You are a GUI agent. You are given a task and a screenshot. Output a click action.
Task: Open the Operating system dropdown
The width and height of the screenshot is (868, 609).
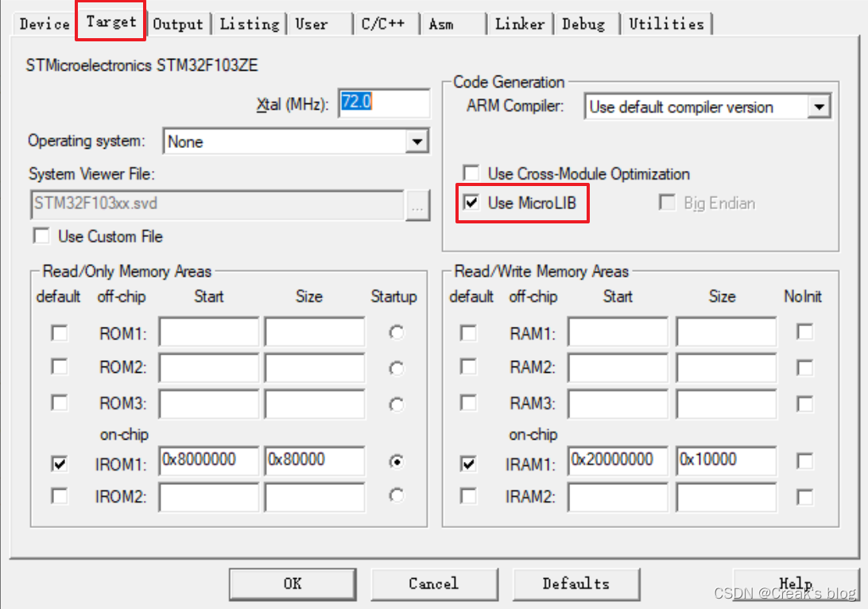[296, 142]
